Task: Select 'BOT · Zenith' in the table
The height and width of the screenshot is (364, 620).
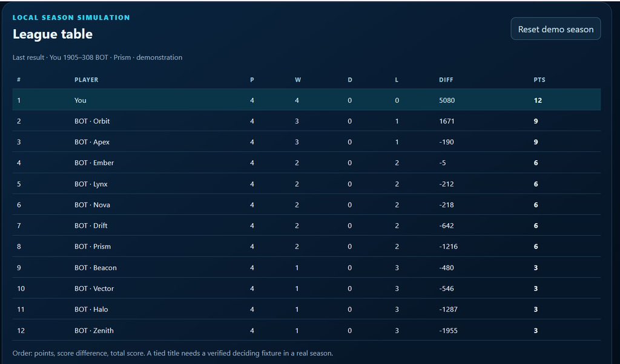Action: tap(94, 331)
